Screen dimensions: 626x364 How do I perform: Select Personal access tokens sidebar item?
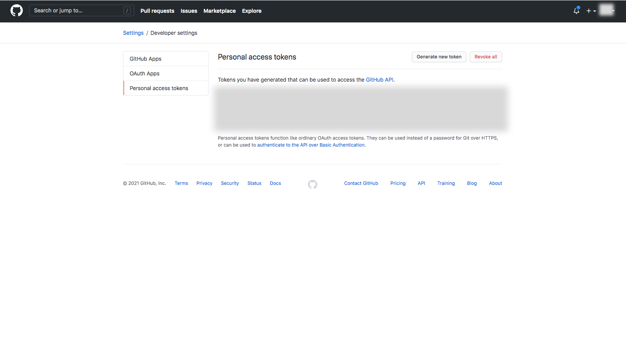[166, 88]
